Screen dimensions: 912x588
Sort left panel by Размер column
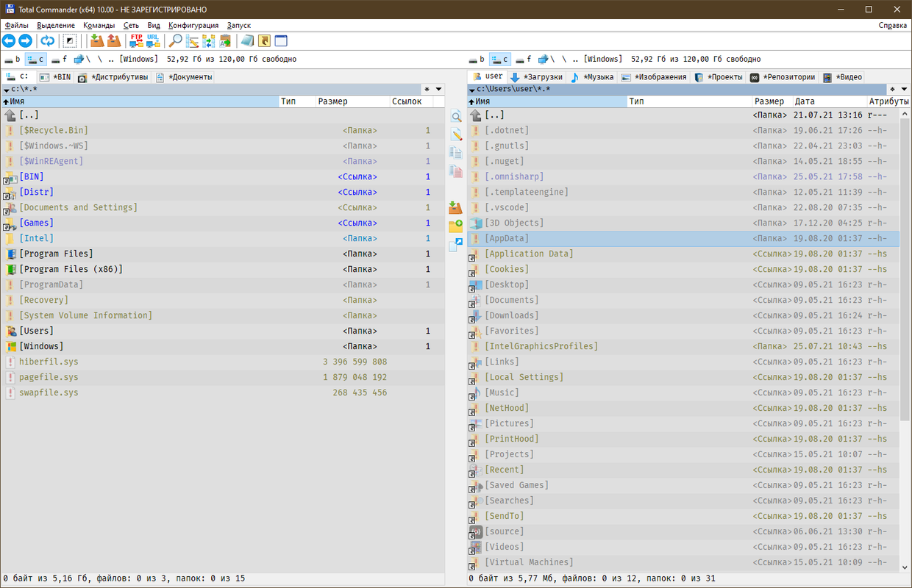point(352,101)
